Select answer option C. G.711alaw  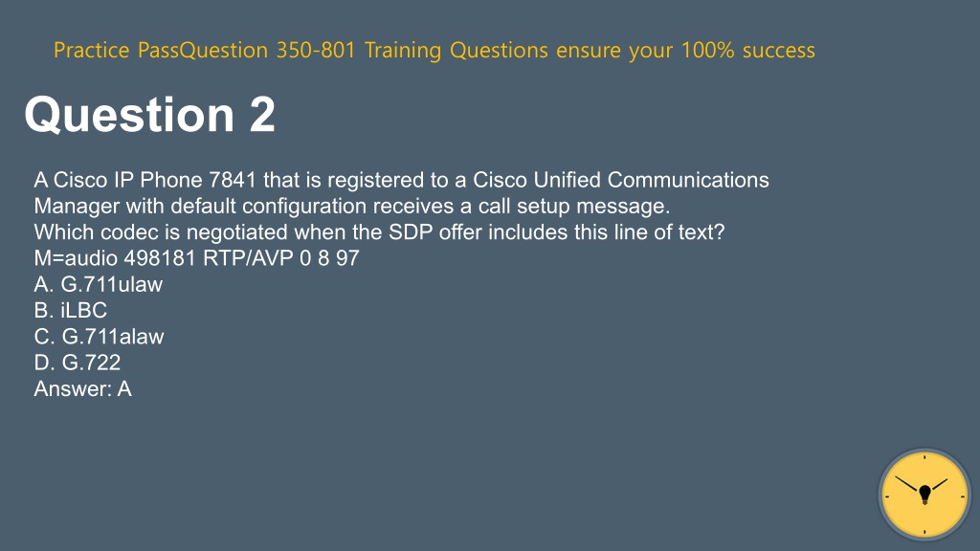[x=99, y=337]
